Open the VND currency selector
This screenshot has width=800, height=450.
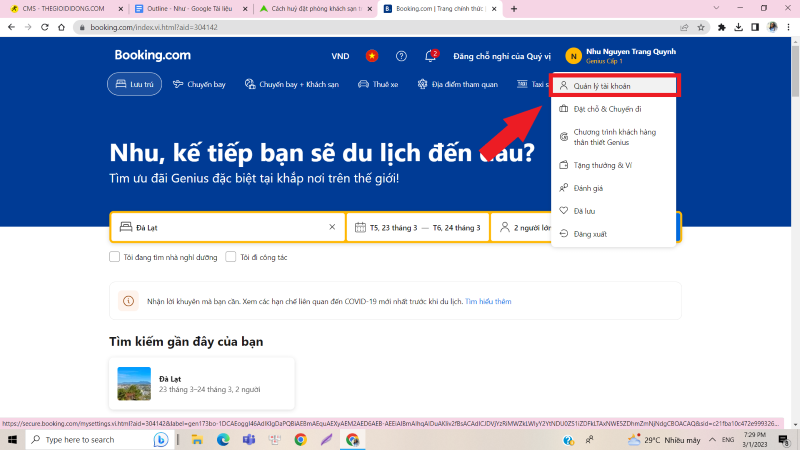[x=341, y=56]
